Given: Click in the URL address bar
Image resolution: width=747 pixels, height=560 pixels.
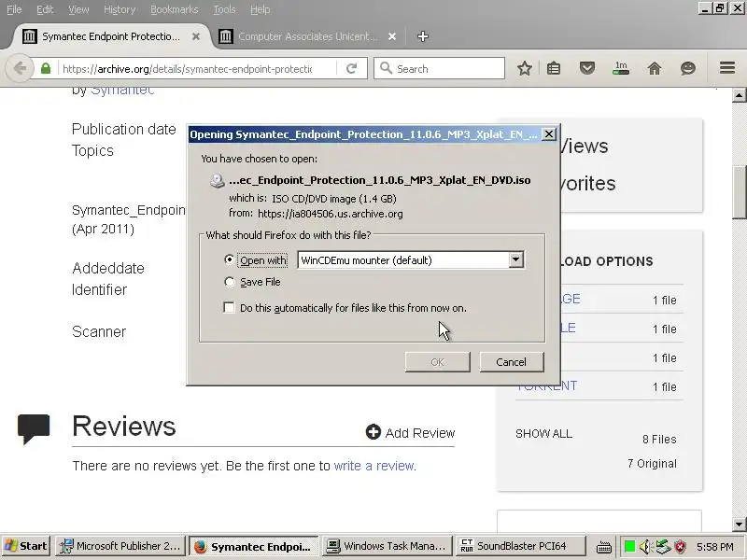Looking at the screenshot, I should [x=196, y=68].
